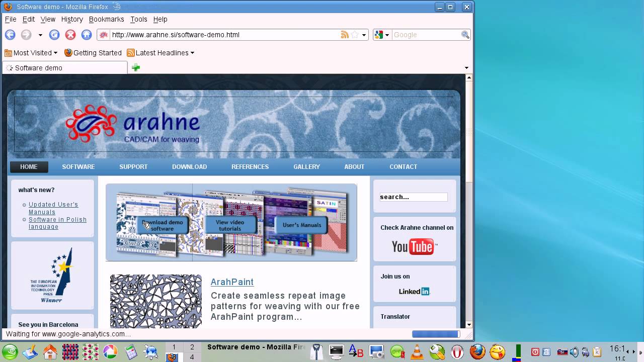The width and height of the screenshot is (644, 362).
Task: Open a new tab with the plus icon
Action: pyautogui.click(x=136, y=67)
